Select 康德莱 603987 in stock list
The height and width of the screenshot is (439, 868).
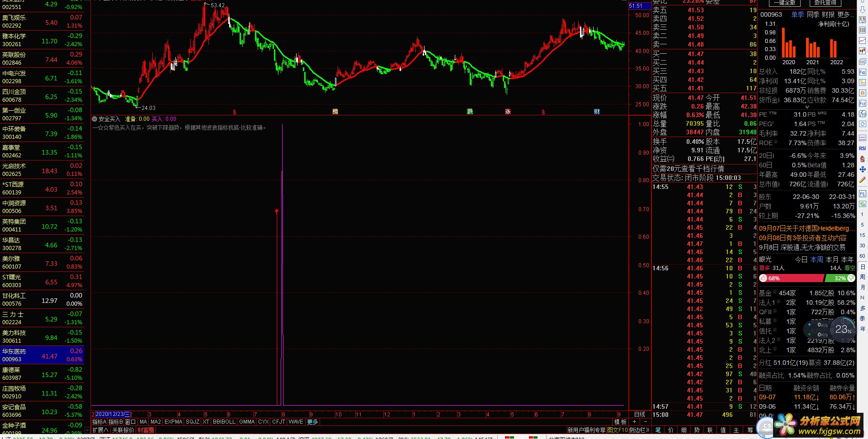tap(42, 373)
